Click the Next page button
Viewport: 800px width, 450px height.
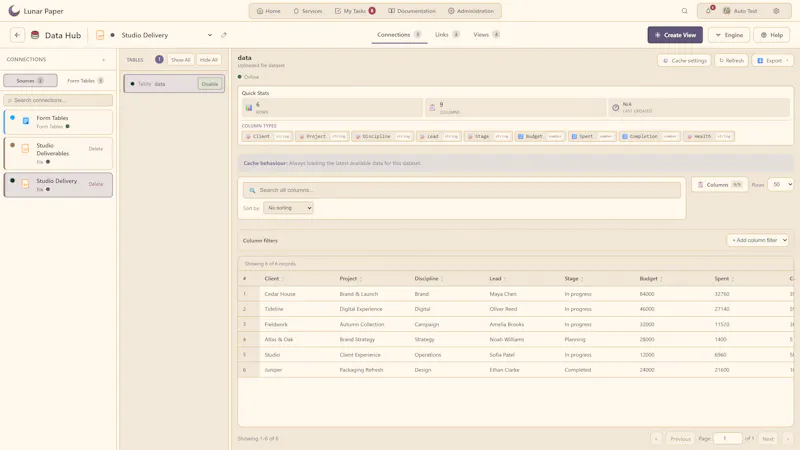(x=768, y=439)
